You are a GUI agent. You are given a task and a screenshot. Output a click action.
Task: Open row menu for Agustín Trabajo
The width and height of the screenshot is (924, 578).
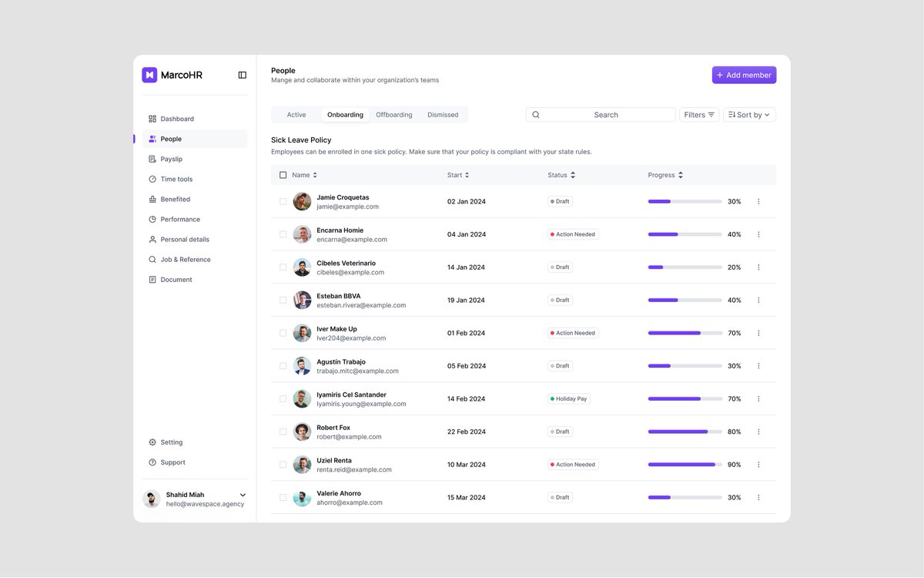click(758, 366)
